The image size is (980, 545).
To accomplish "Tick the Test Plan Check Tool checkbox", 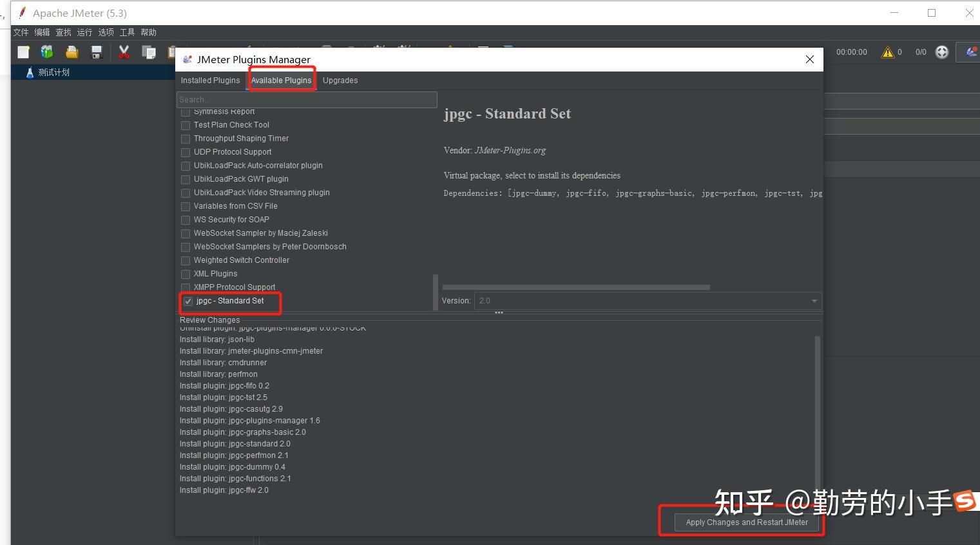I will click(186, 125).
